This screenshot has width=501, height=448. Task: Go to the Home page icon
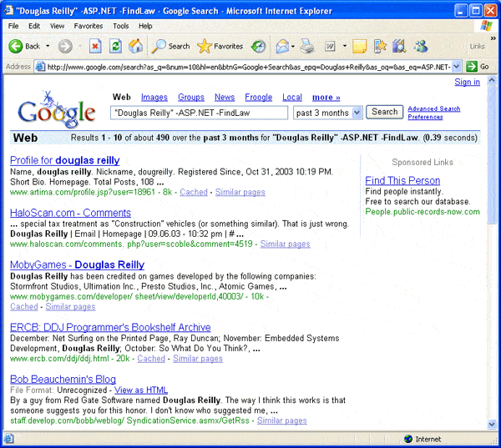point(135,46)
